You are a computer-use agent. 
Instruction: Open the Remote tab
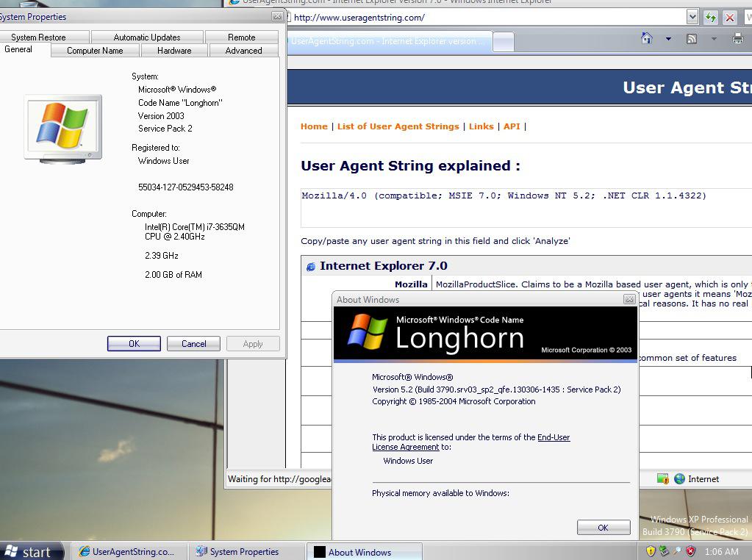coord(241,37)
